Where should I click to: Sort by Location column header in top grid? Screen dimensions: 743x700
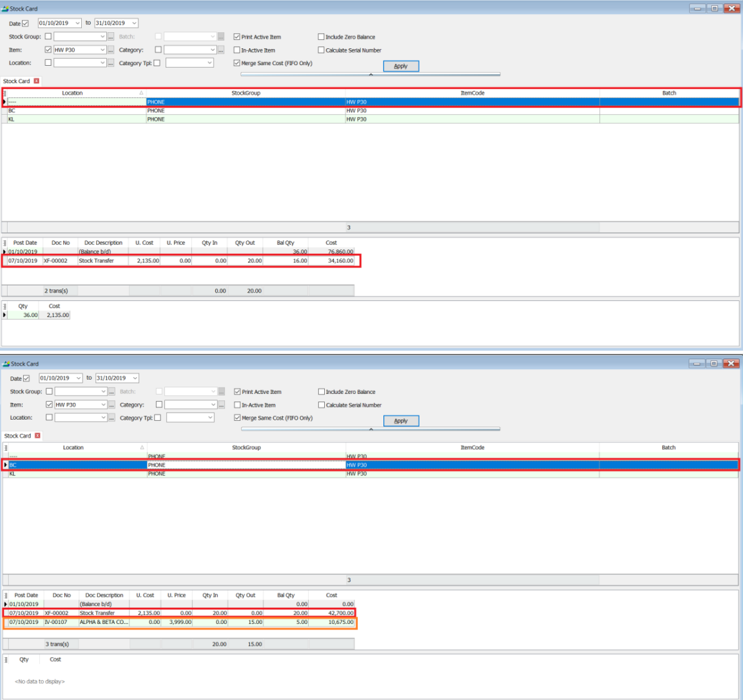tap(72, 93)
